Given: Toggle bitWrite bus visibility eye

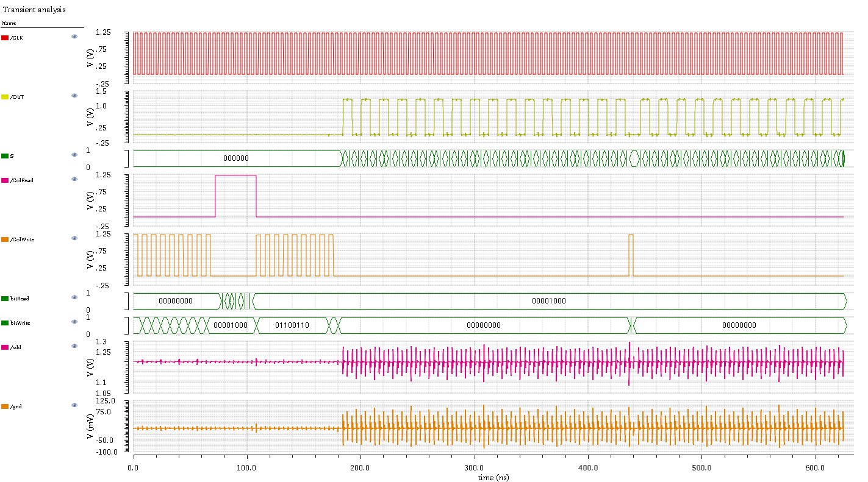Looking at the screenshot, I should (x=74, y=322).
